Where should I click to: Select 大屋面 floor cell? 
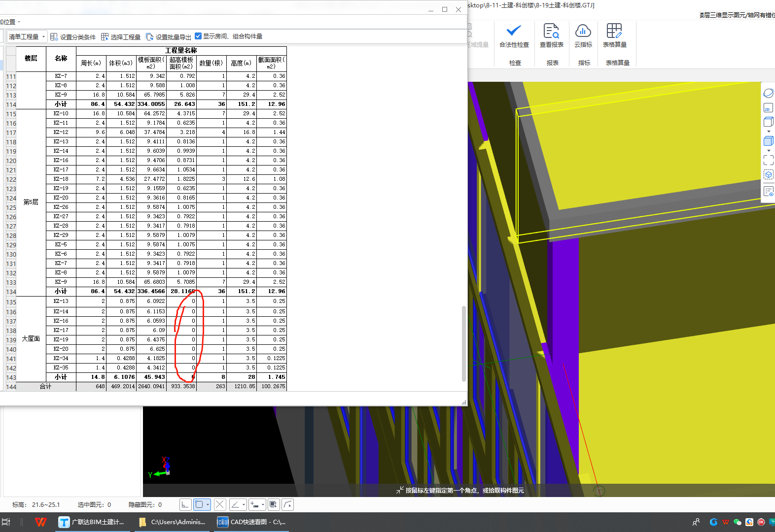[x=31, y=339]
